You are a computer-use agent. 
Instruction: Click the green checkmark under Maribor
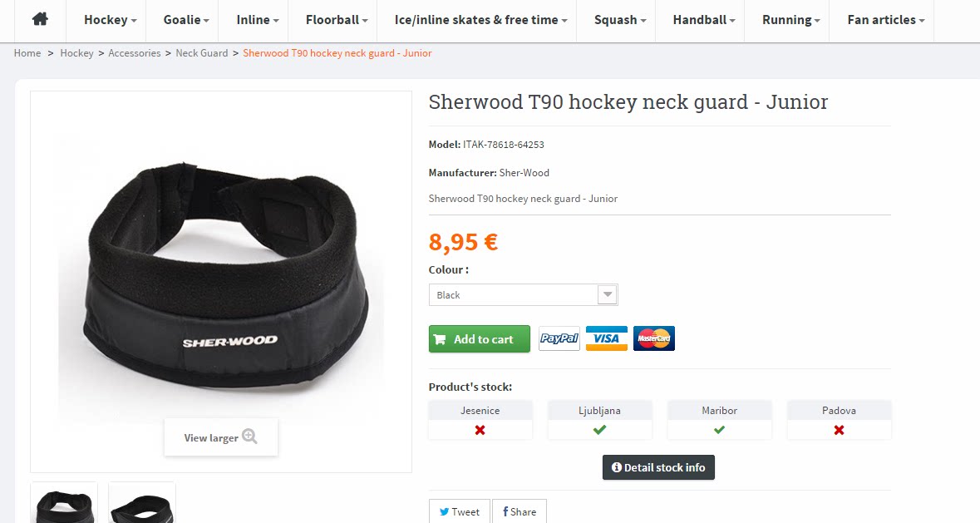pos(719,430)
